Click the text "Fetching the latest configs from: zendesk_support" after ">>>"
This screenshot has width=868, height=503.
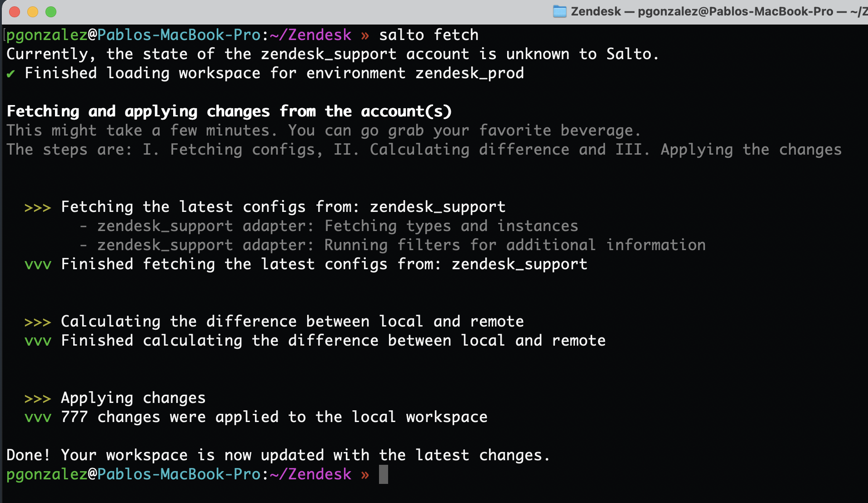283,207
